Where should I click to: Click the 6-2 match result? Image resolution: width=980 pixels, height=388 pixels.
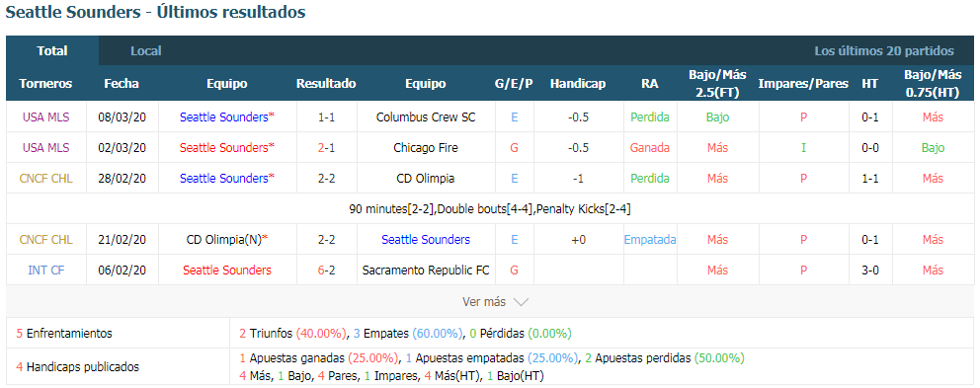326,271
